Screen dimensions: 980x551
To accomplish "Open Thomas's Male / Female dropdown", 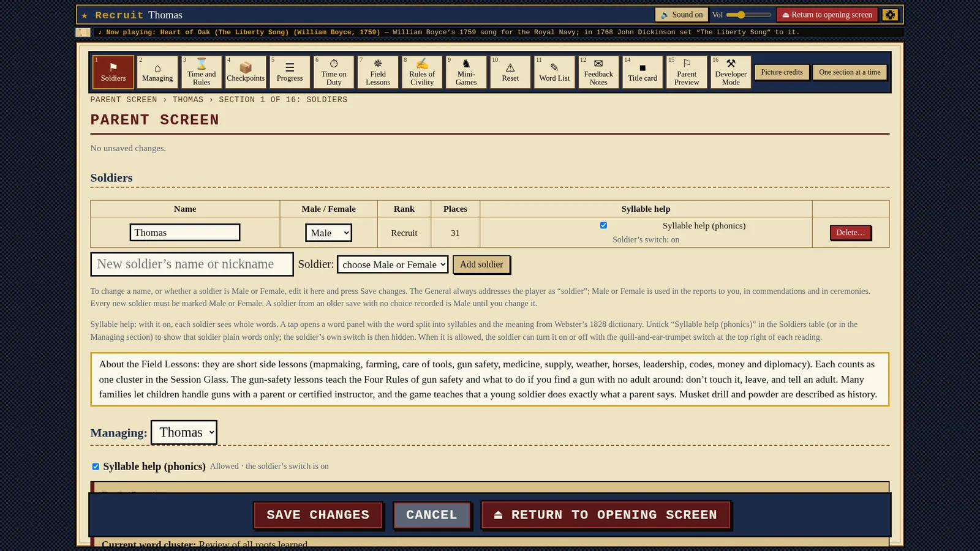I will (x=328, y=233).
